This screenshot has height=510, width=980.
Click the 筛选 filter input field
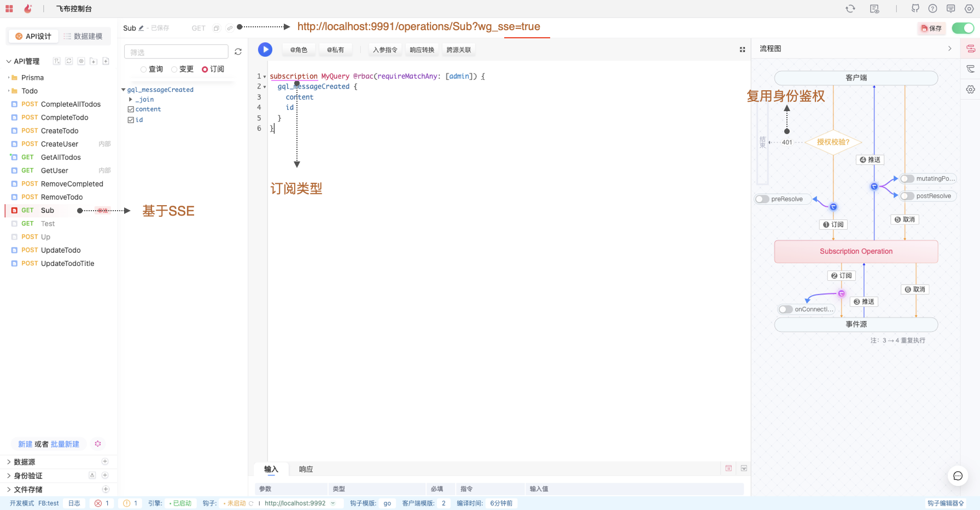click(176, 52)
